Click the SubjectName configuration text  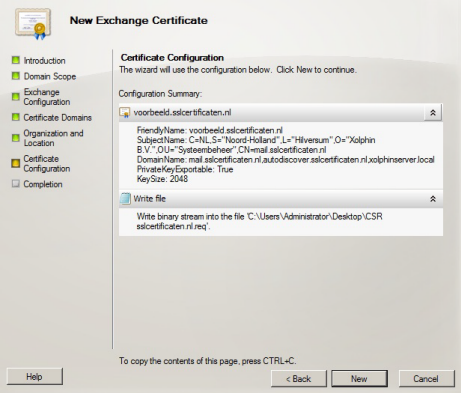pos(256,145)
